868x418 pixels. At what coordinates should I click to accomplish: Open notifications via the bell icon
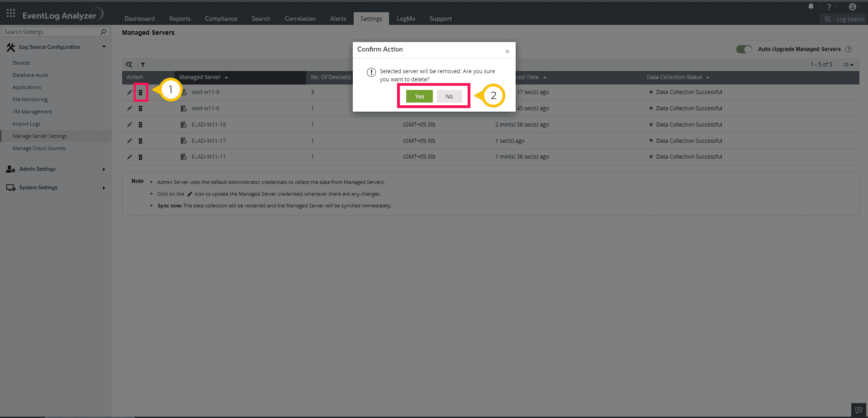[x=811, y=6]
